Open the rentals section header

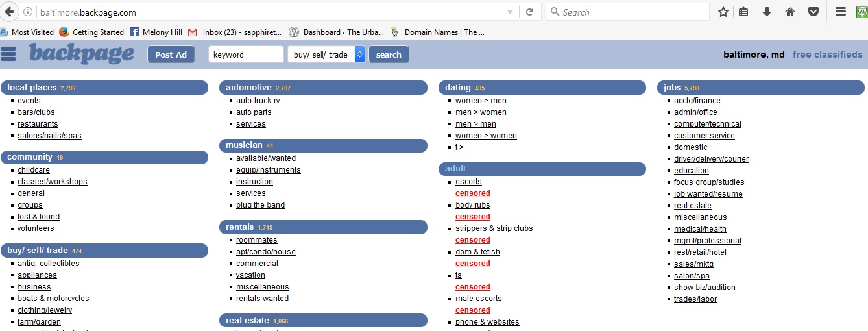coord(323,227)
